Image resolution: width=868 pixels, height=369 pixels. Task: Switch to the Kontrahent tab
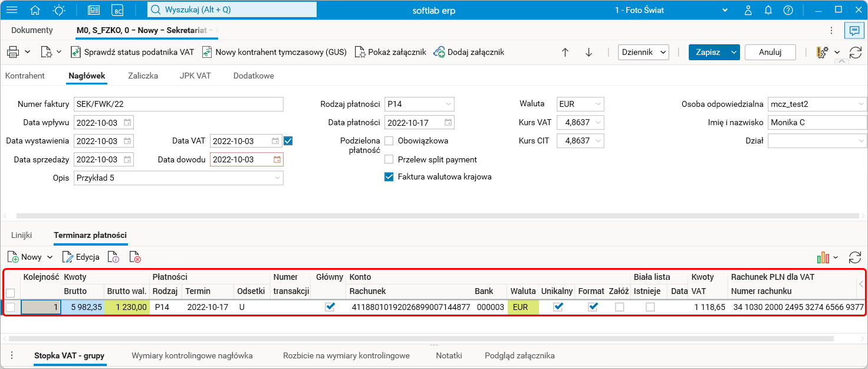point(25,76)
